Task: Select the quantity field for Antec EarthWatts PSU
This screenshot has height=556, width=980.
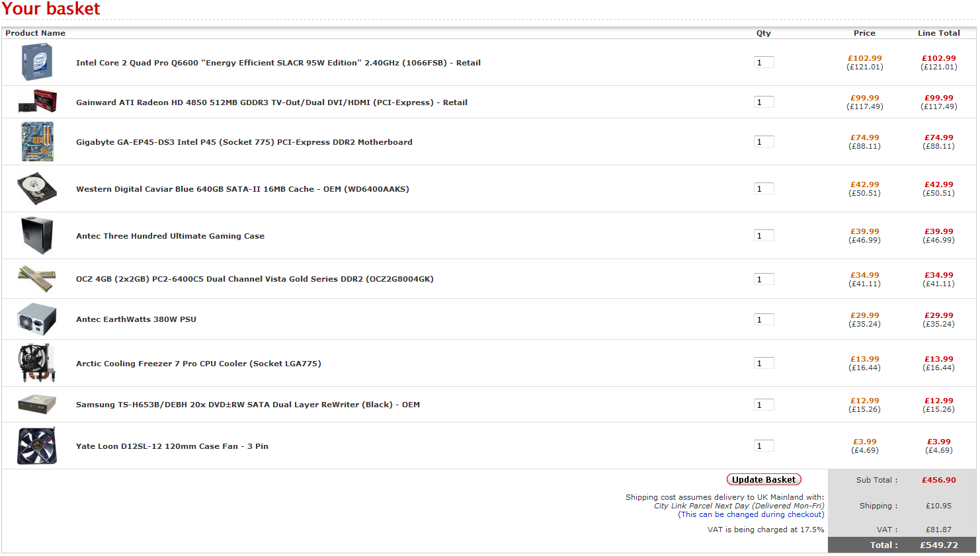Action: [764, 320]
